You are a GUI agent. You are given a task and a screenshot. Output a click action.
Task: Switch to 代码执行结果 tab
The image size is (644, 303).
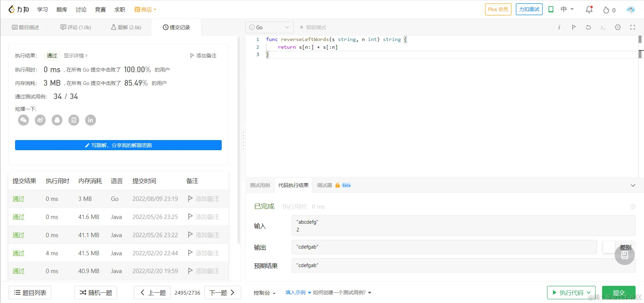293,185
